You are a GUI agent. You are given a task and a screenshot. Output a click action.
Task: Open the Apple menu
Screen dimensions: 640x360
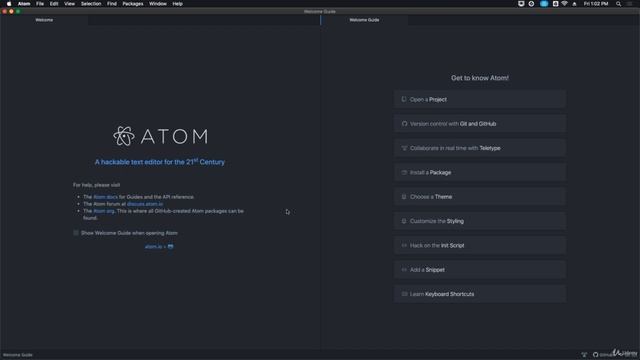point(9,4)
